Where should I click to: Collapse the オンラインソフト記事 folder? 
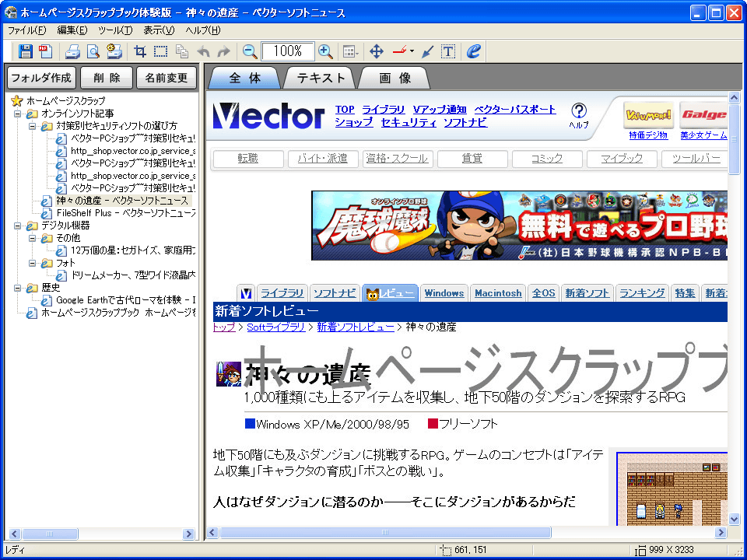coord(18,114)
